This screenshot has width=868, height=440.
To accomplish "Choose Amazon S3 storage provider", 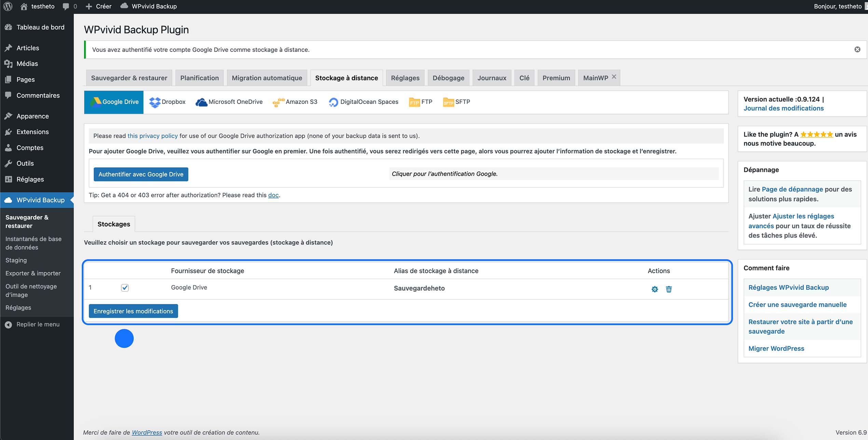I will point(295,102).
